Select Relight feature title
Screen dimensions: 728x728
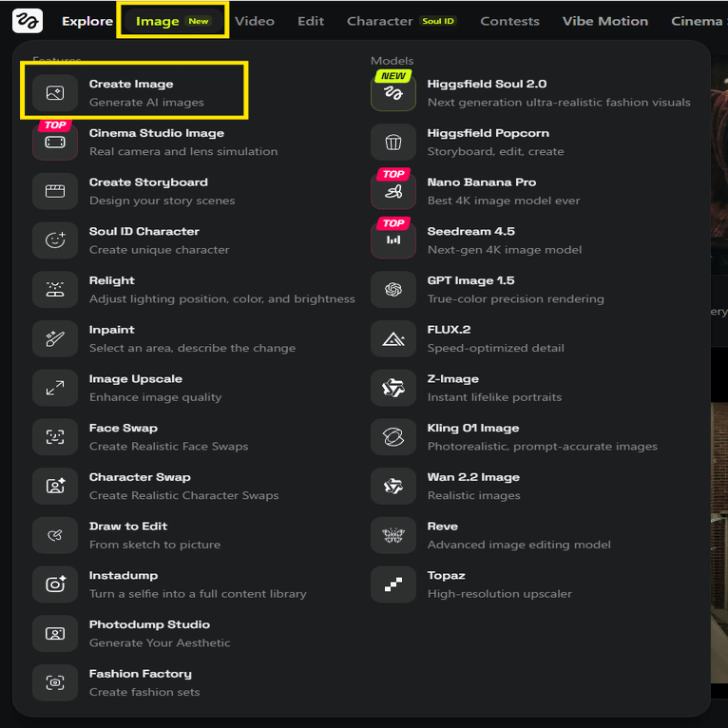click(112, 281)
